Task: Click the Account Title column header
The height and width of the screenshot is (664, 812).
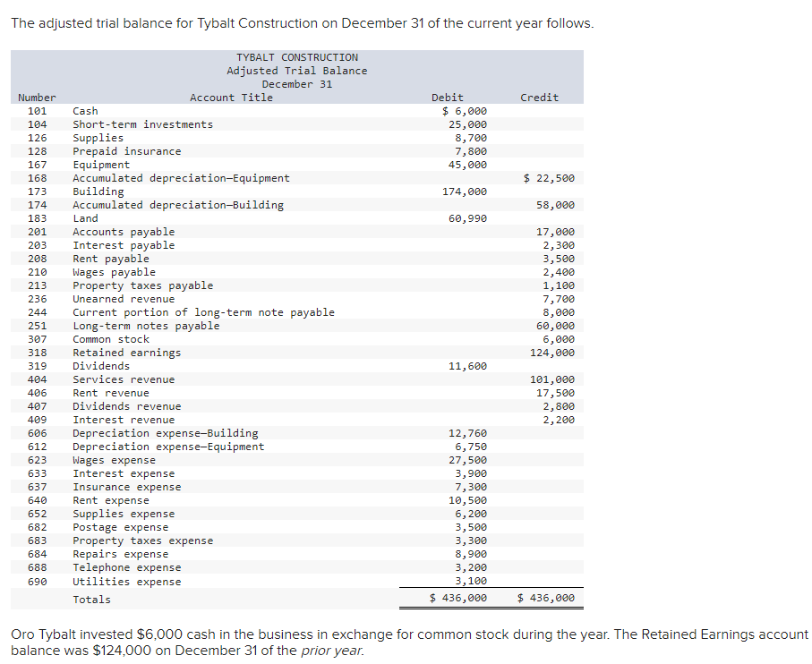Action: 231,98
